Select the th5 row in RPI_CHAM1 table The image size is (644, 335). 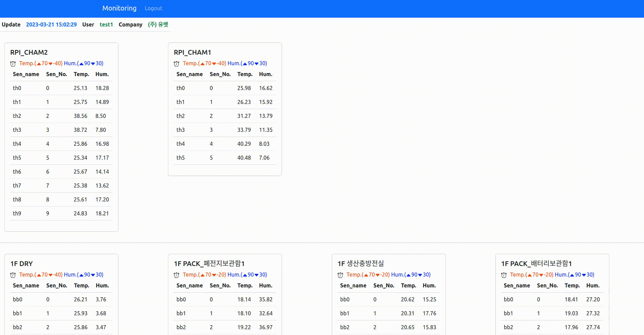pyautogui.click(x=225, y=158)
